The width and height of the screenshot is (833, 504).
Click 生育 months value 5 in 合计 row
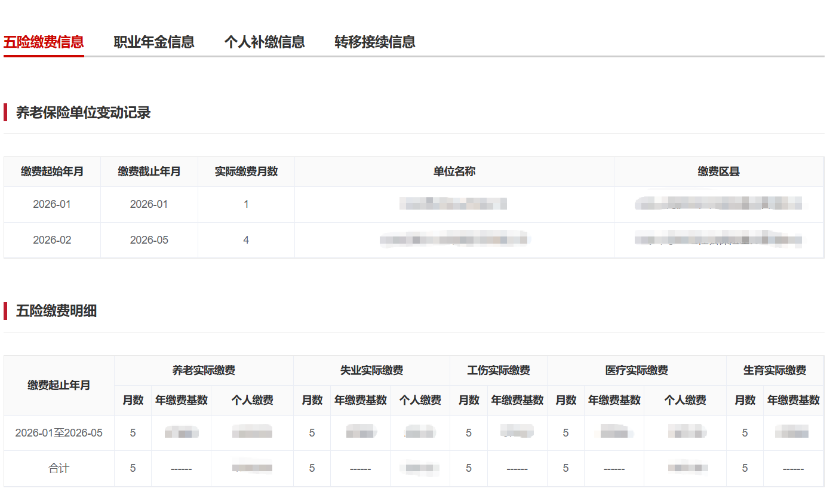(x=745, y=469)
